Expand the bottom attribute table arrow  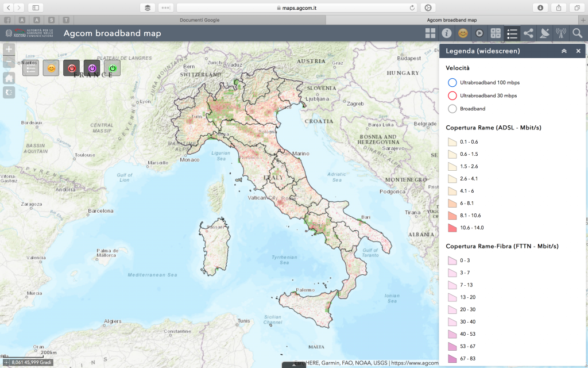293,365
